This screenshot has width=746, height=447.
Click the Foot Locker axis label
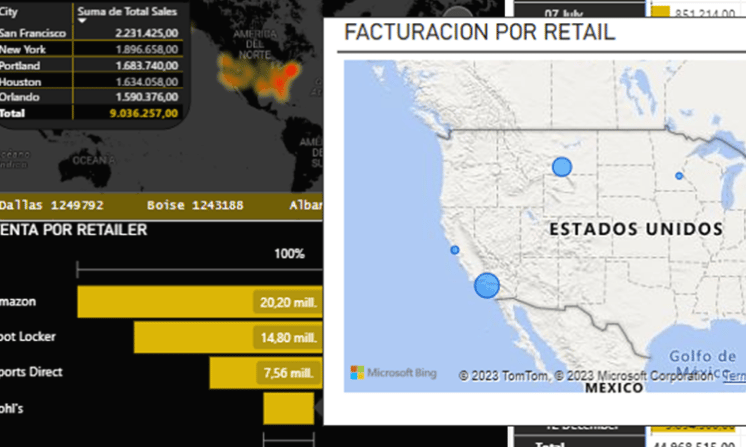(x=28, y=337)
